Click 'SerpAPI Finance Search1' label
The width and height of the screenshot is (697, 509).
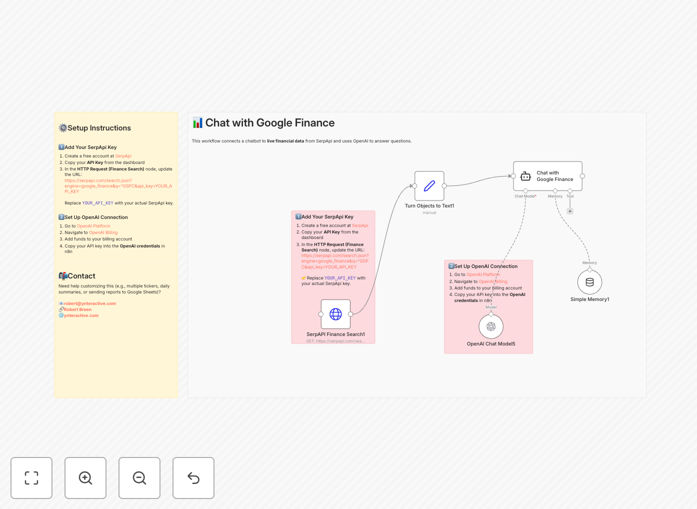pos(336,334)
